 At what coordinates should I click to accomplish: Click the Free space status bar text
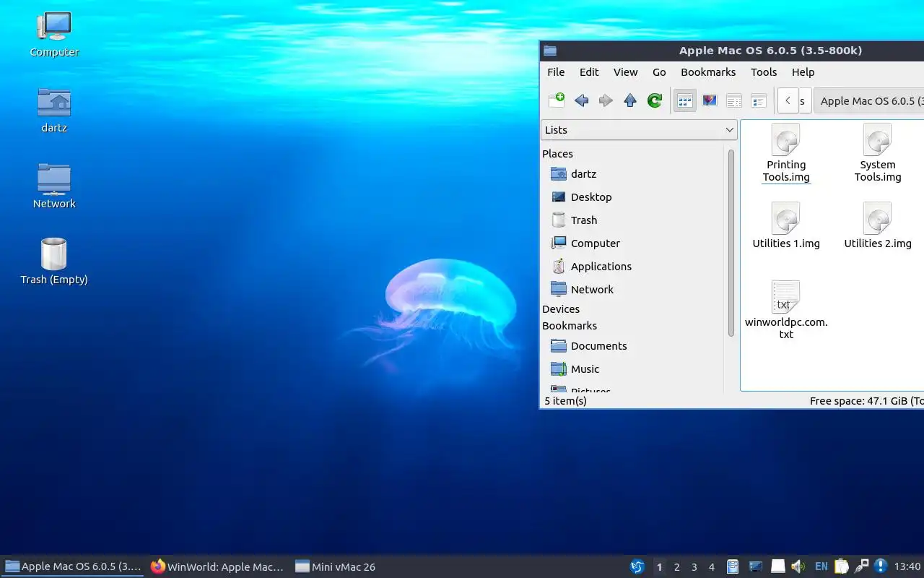click(x=866, y=401)
